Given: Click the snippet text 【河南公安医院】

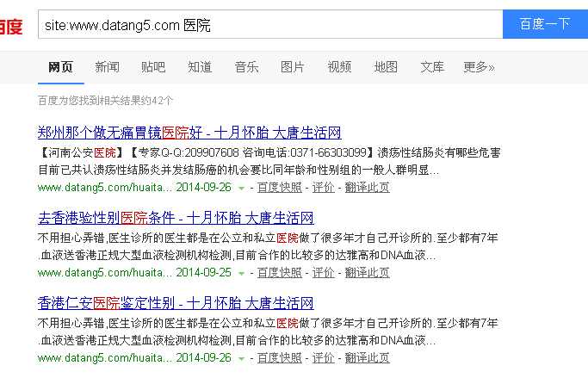Looking at the screenshot, I should [x=82, y=152].
